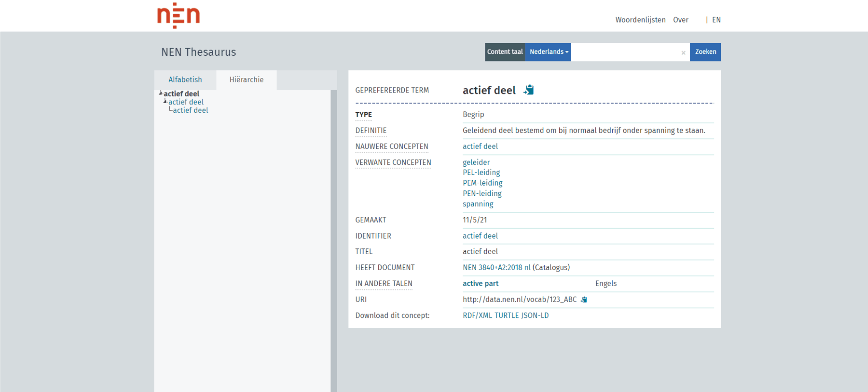This screenshot has height=392, width=868.
Task: Download concept as TURTLE
Action: tap(507, 315)
